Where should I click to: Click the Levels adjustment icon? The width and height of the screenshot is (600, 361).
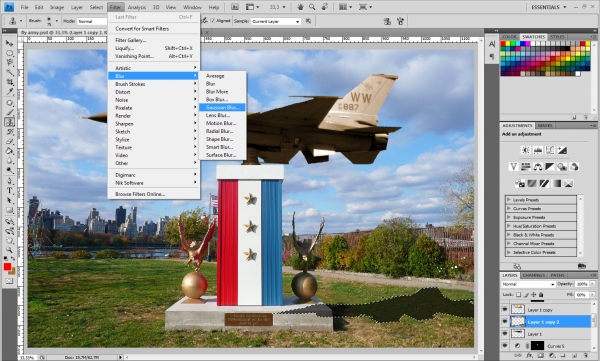[x=538, y=150]
